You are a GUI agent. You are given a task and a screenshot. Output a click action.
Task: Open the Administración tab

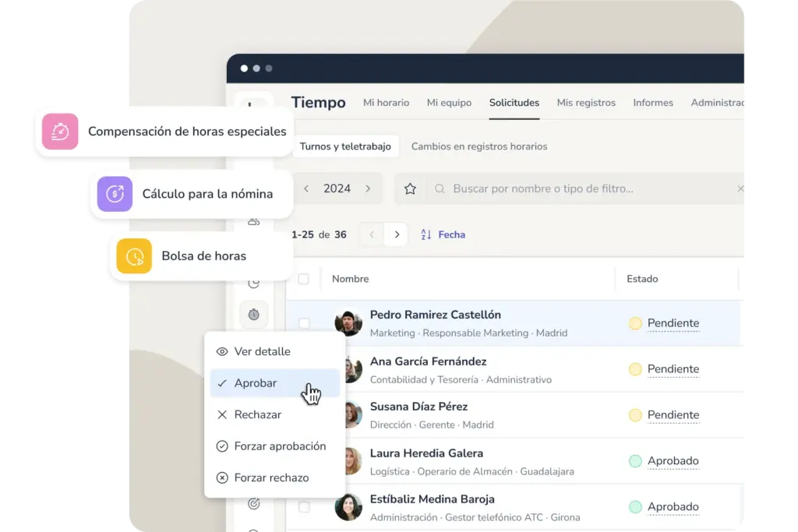click(x=717, y=103)
